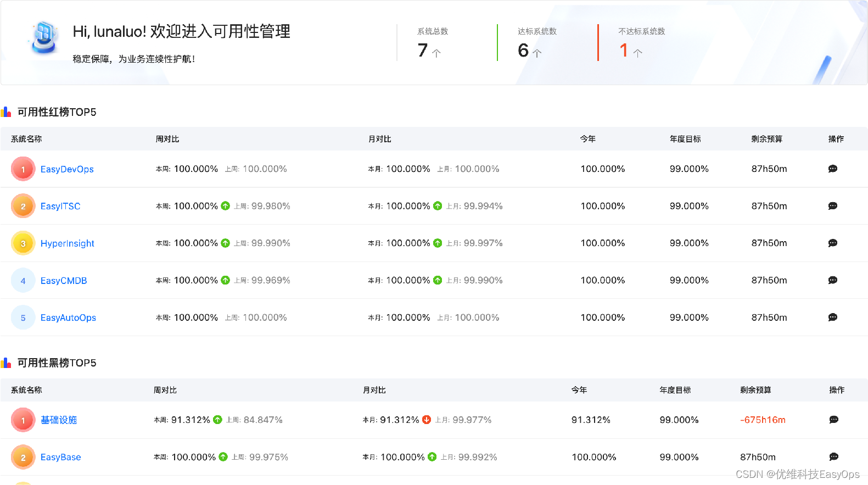This screenshot has width=868, height=485.
Task: Click green up arrow beside EasyCMDB weekly value
Action: click(x=225, y=280)
